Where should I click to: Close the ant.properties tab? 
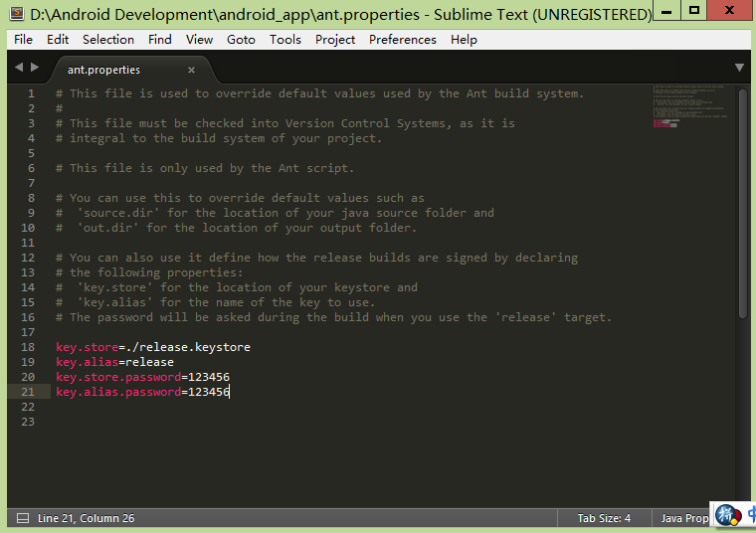191,71
